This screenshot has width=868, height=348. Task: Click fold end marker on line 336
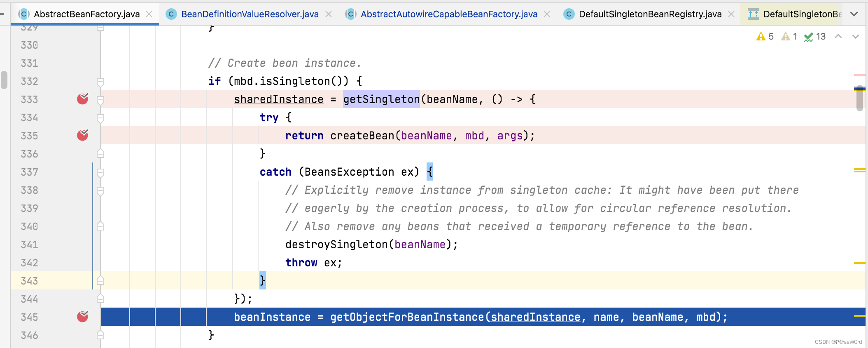tap(100, 154)
